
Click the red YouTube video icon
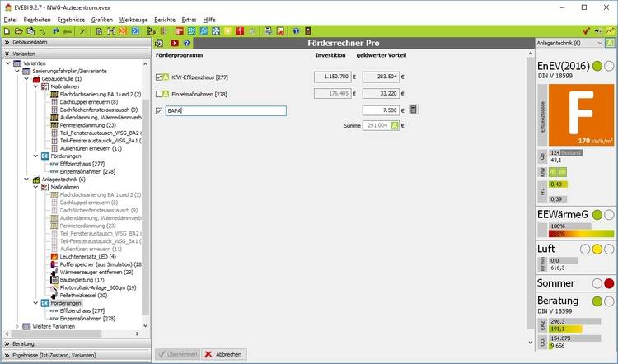[174, 42]
